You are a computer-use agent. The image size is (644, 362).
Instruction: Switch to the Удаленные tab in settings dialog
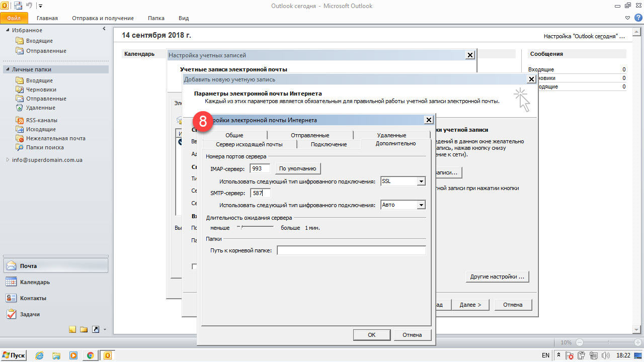click(x=391, y=135)
